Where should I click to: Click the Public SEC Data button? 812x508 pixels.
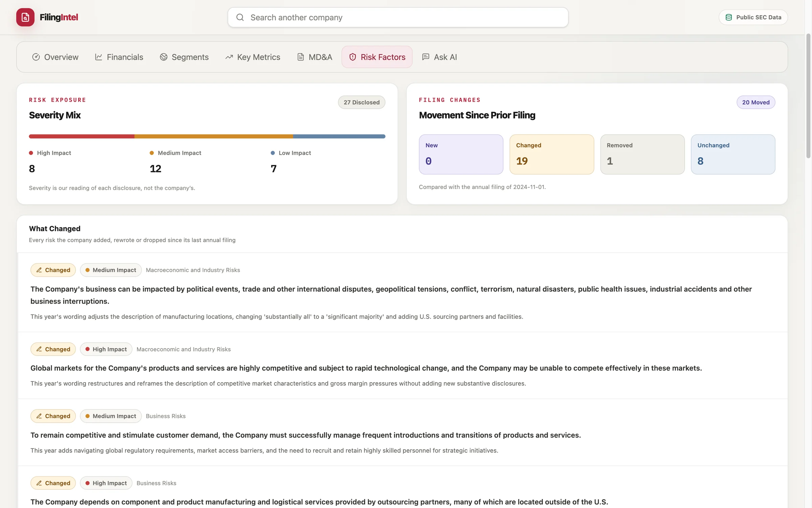pyautogui.click(x=753, y=17)
